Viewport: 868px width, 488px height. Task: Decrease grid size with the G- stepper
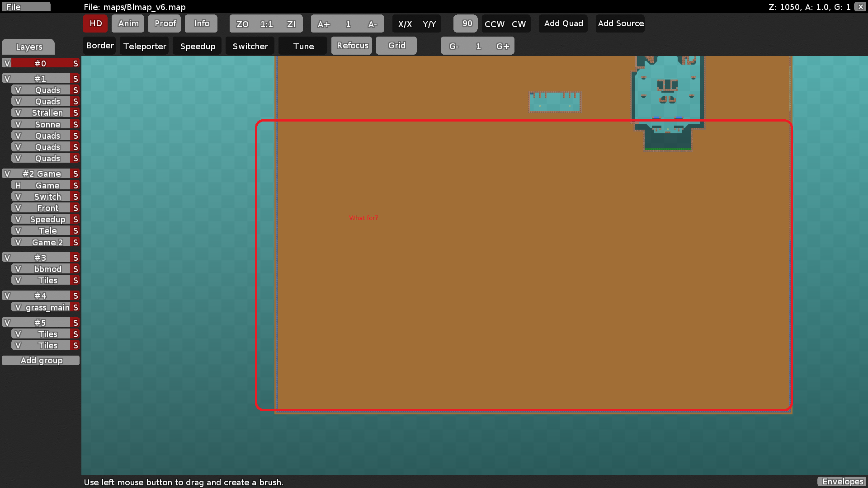coord(454,46)
